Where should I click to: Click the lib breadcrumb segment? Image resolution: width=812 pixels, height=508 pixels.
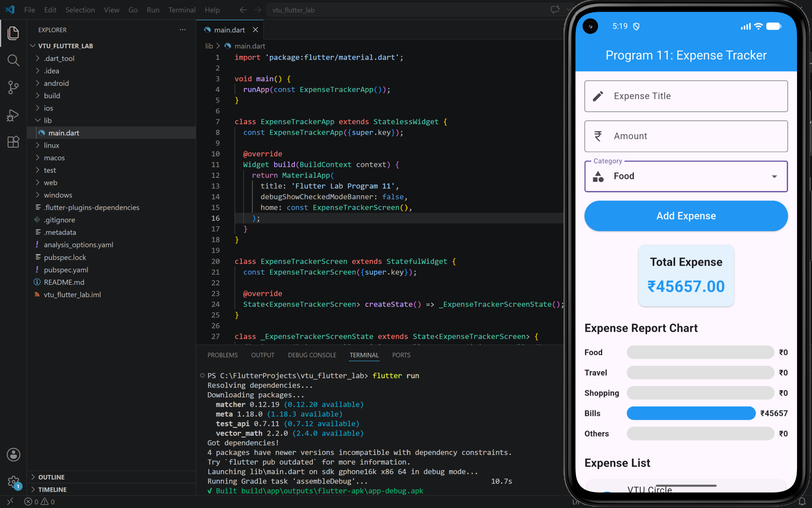[209, 46]
